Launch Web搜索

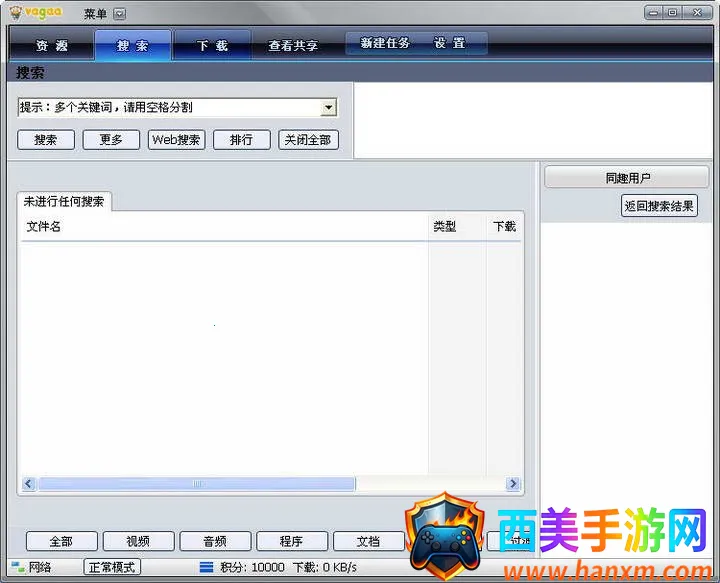click(176, 140)
